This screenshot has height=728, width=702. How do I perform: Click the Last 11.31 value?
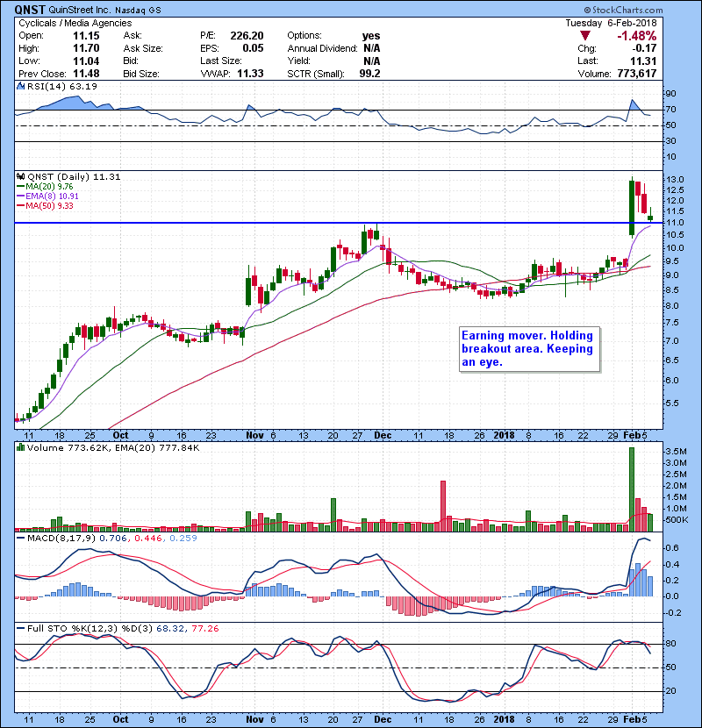[643, 61]
